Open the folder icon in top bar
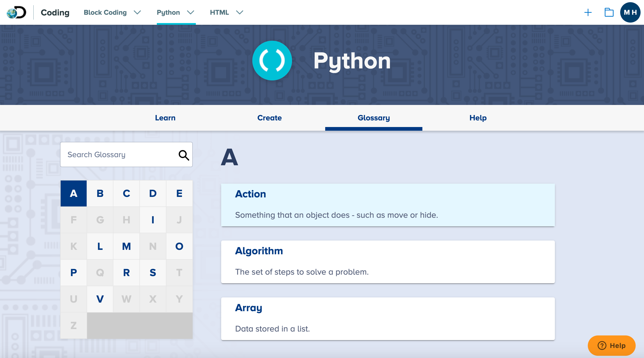 (x=609, y=12)
